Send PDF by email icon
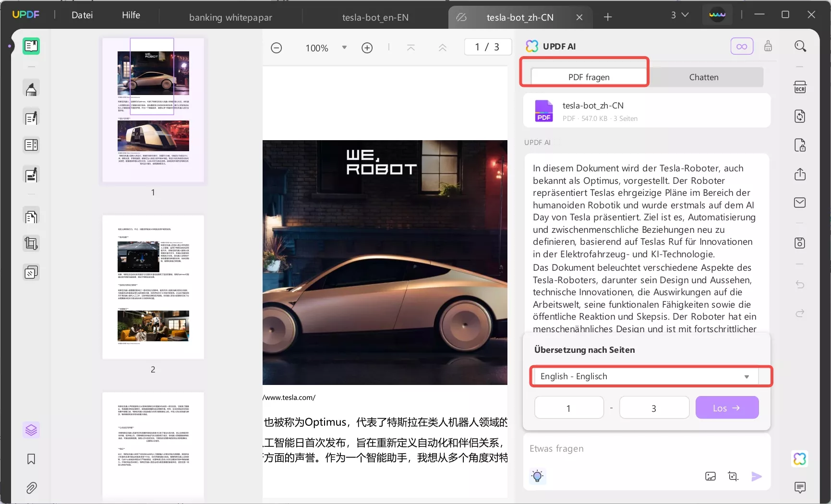This screenshot has width=831, height=504. tap(800, 203)
